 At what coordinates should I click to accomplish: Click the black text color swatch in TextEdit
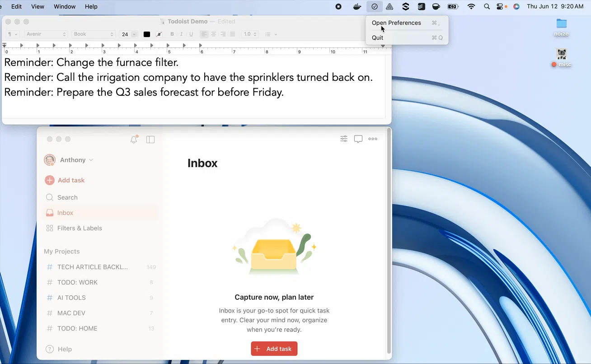147,34
